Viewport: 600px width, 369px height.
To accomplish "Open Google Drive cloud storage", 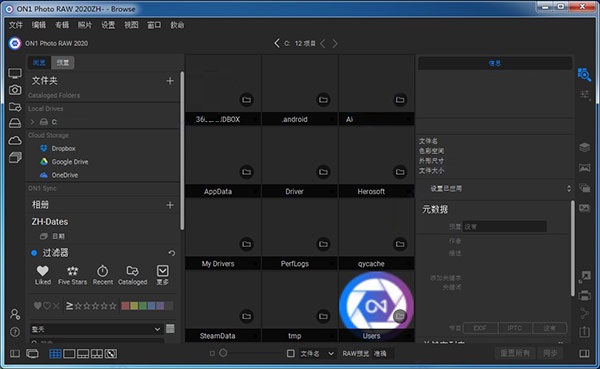I will coord(70,162).
